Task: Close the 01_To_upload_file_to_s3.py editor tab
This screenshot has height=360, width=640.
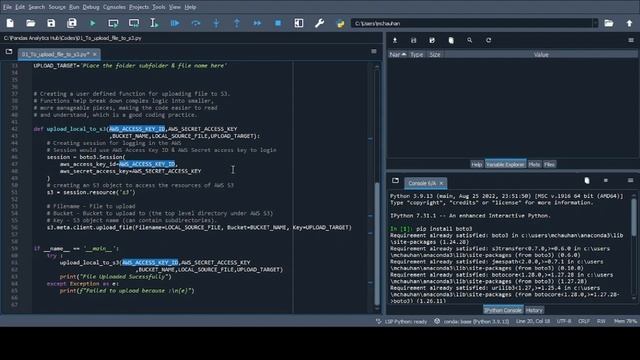Action: point(95,54)
